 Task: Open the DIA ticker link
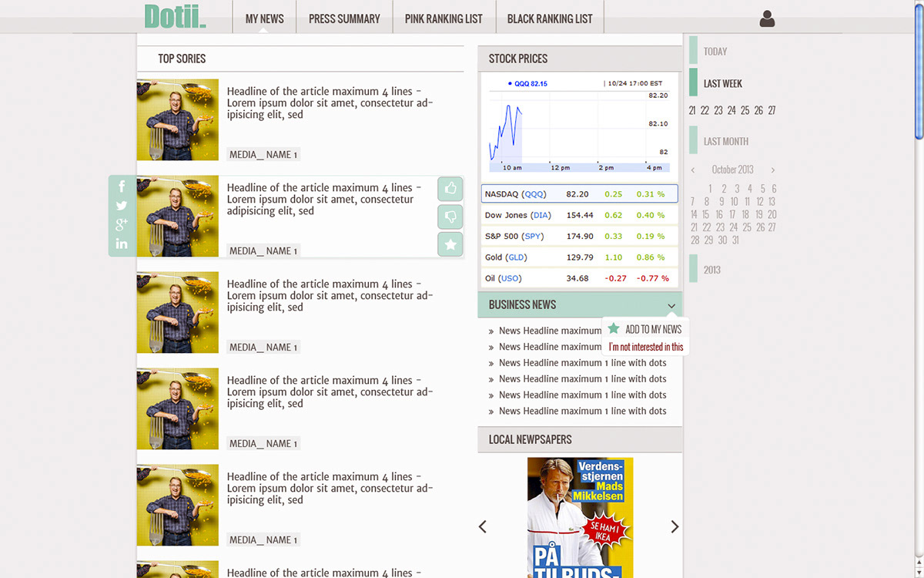click(541, 215)
